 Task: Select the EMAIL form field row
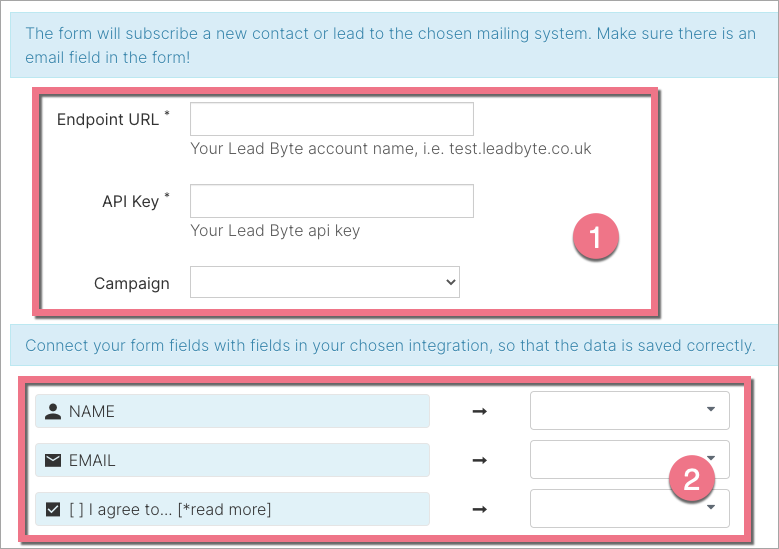tap(232, 460)
